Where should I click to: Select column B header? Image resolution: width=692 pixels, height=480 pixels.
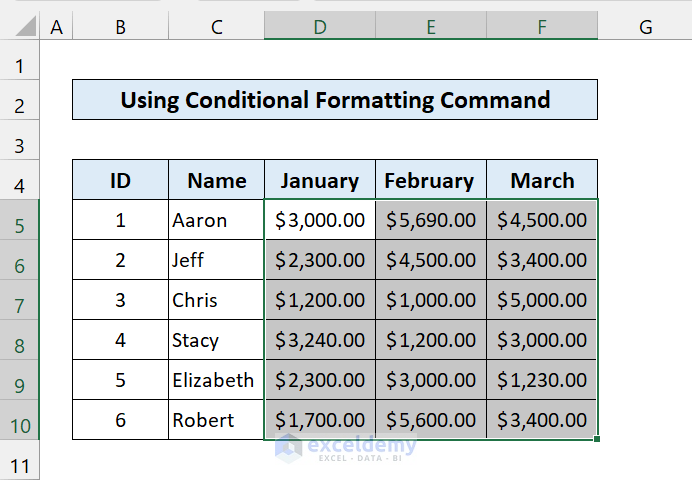click(x=120, y=28)
